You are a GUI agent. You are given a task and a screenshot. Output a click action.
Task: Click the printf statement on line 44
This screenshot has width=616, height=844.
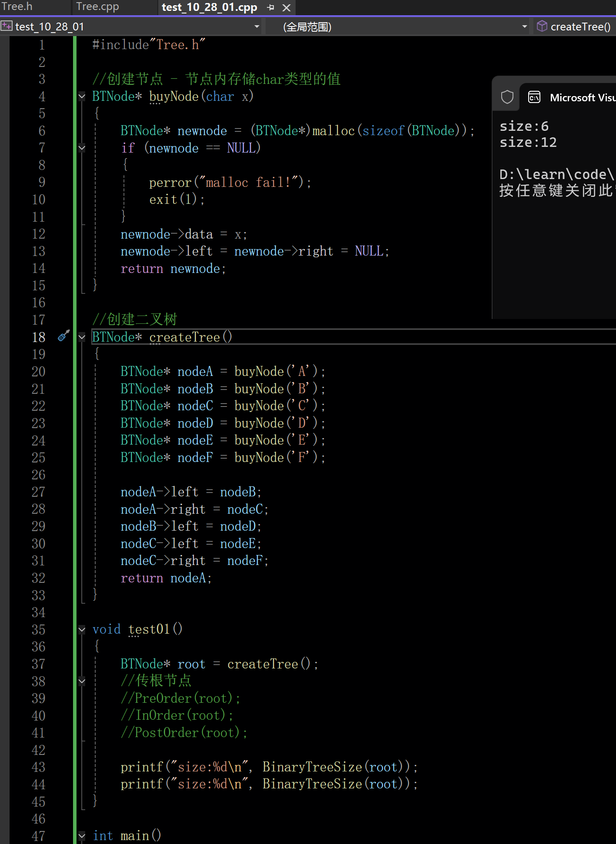(x=270, y=784)
